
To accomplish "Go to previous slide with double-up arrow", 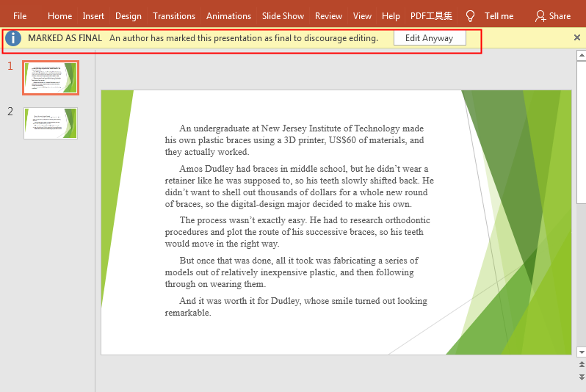I will [582, 364].
